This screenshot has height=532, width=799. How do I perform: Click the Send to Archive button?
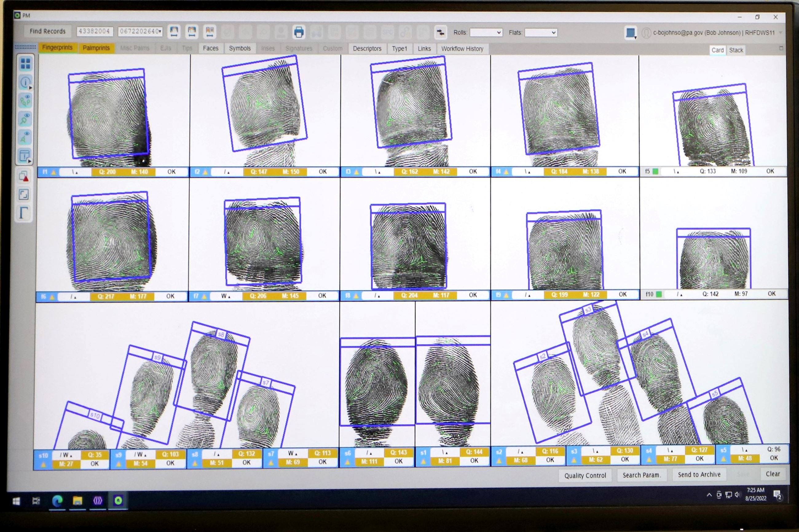(x=699, y=474)
